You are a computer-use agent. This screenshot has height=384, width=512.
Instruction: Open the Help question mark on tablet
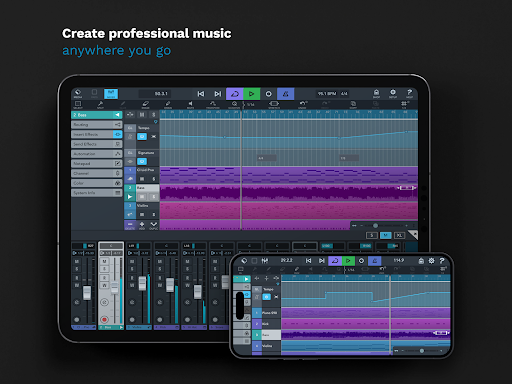pos(409,93)
